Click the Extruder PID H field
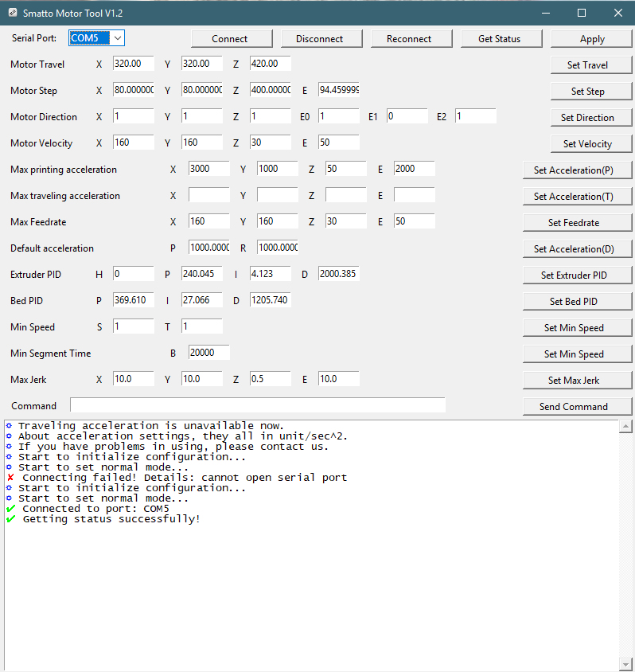This screenshot has width=635, height=672. pos(134,274)
